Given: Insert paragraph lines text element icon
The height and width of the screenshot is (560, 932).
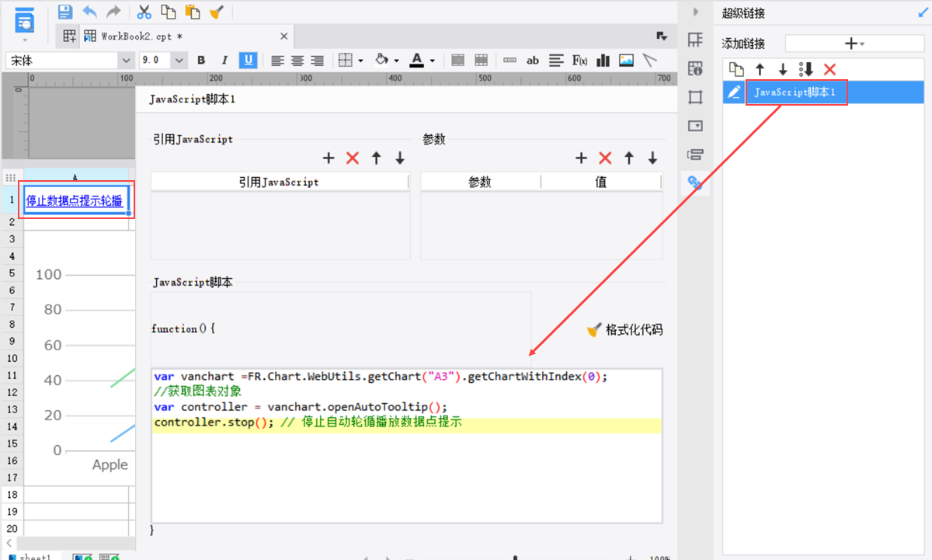Looking at the screenshot, I should tap(556, 60).
